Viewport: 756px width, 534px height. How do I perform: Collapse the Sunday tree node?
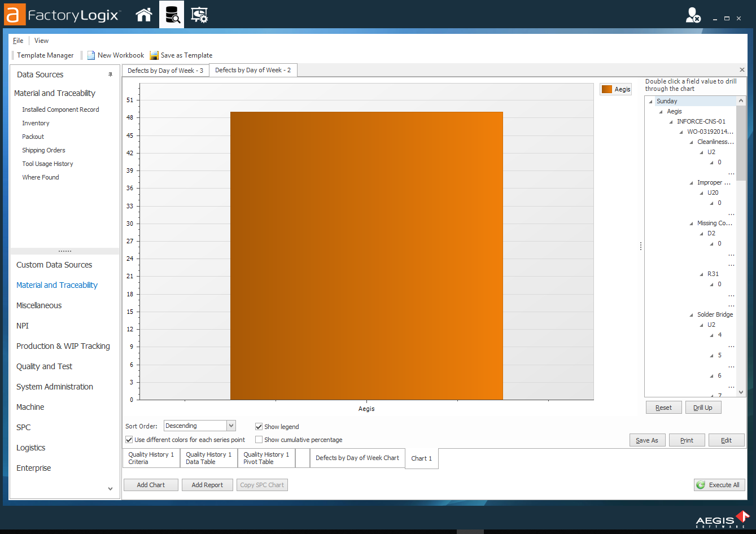(x=652, y=102)
